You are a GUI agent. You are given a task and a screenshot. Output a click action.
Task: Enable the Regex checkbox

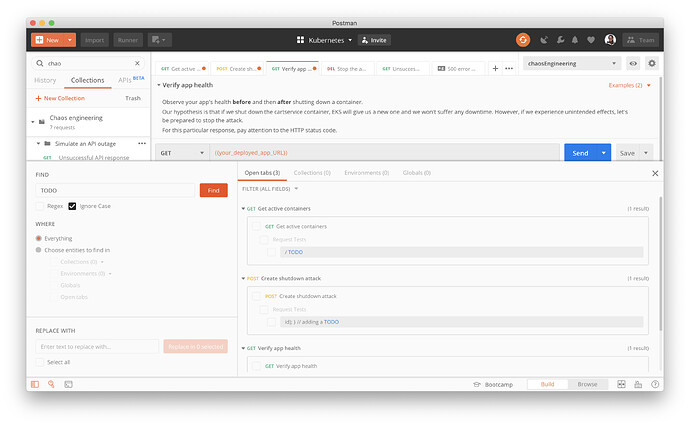(40, 206)
